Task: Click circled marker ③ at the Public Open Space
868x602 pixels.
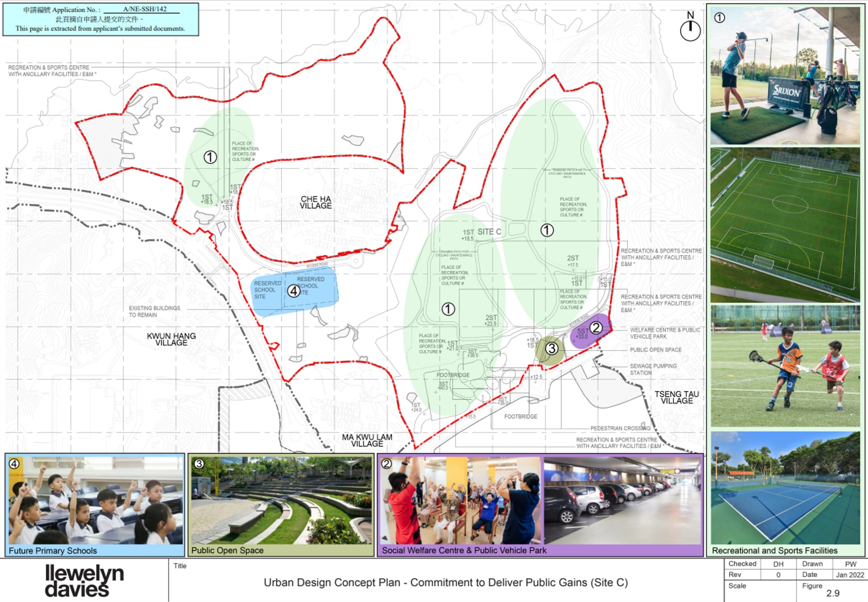Action: 552,349
